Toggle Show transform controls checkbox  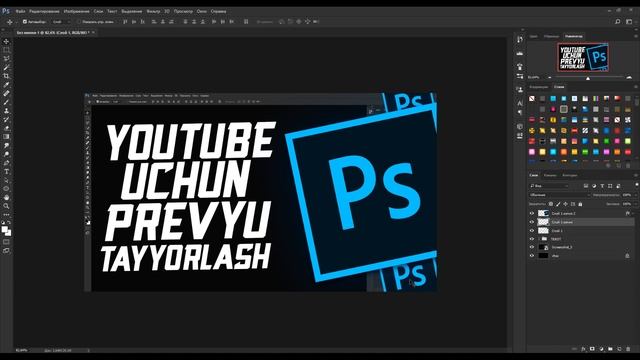(79, 22)
